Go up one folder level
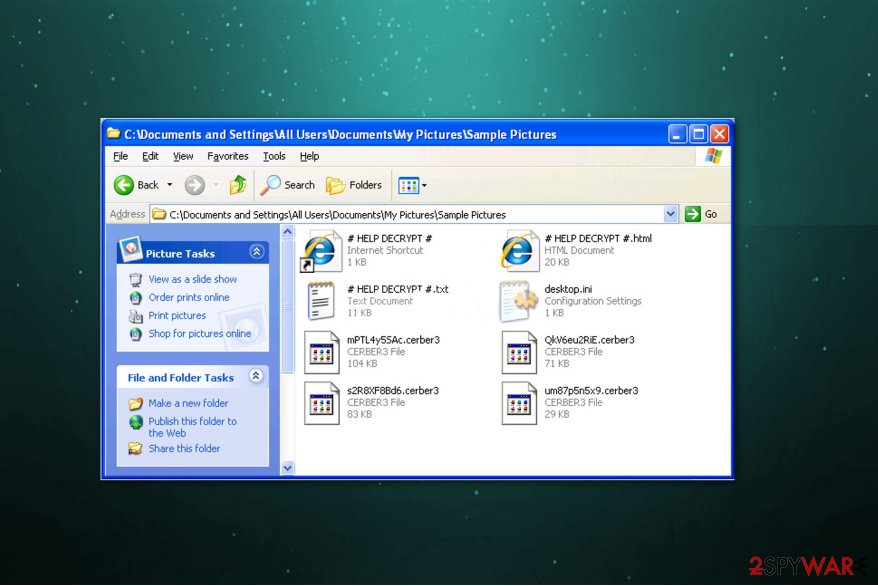This screenshot has height=586, width=878. pos(238,185)
